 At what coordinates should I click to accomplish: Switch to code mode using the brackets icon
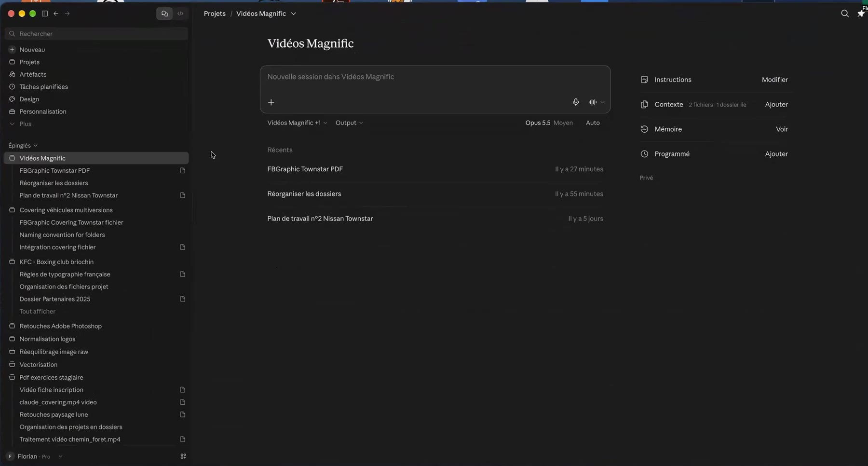coord(180,14)
